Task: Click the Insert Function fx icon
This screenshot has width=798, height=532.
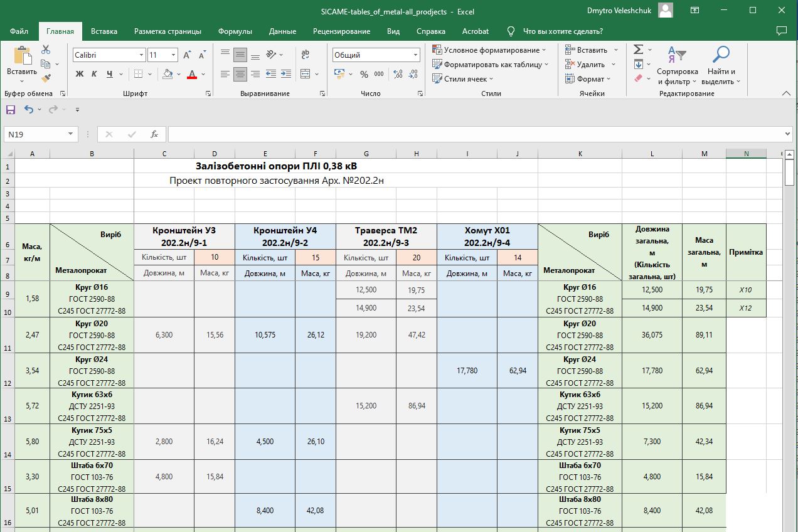Action: click(x=154, y=134)
